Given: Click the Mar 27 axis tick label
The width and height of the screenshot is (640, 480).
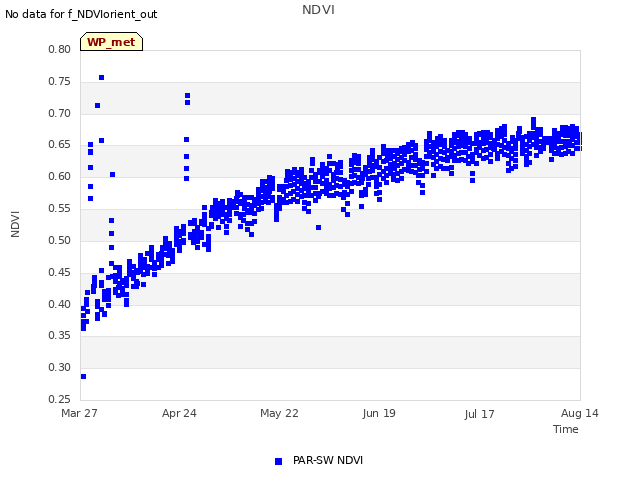Looking at the screenshot, I should pyautogui.click(x=79, y=413).
